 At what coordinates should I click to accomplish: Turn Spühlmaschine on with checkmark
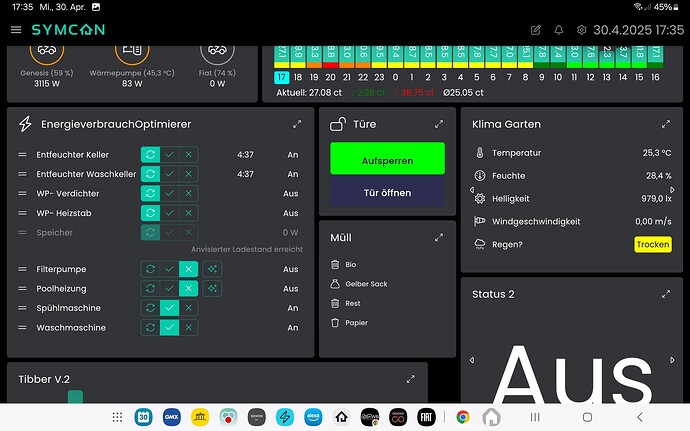pyautogui.click(x=169, y=308)
